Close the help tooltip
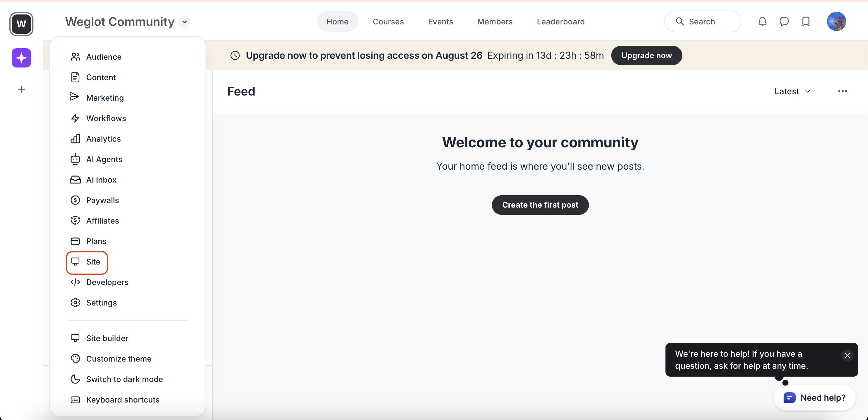The height and width of the screenshot is (420, 868). [x=847, y=355]
